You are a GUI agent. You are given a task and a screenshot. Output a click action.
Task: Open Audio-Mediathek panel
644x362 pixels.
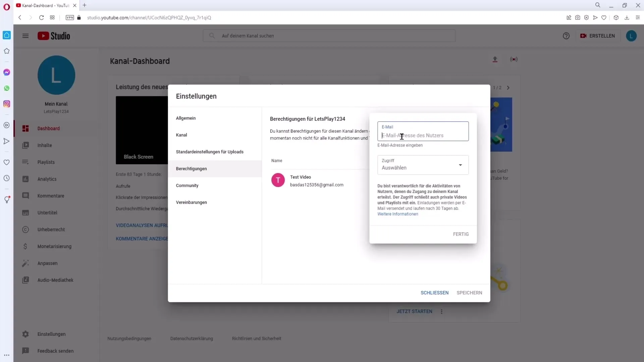click(x=55, y=280)
